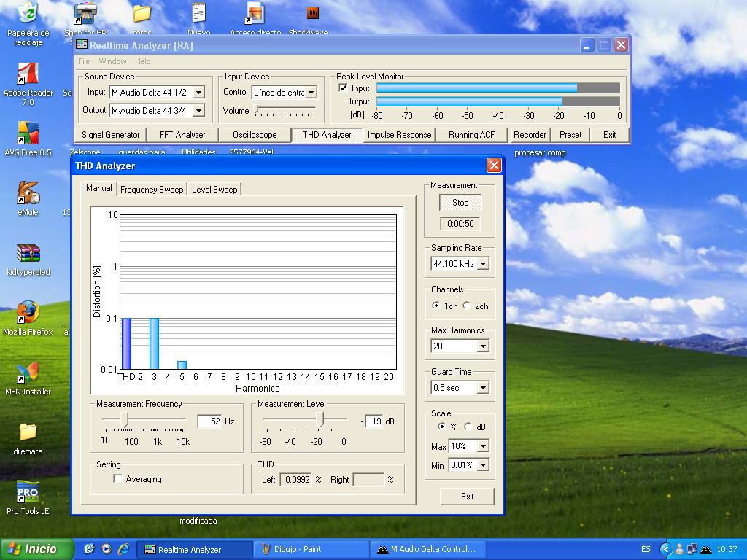747x560 pixels.
Task: Click the Measurement Frequency Hz input field
Action: 209,421
